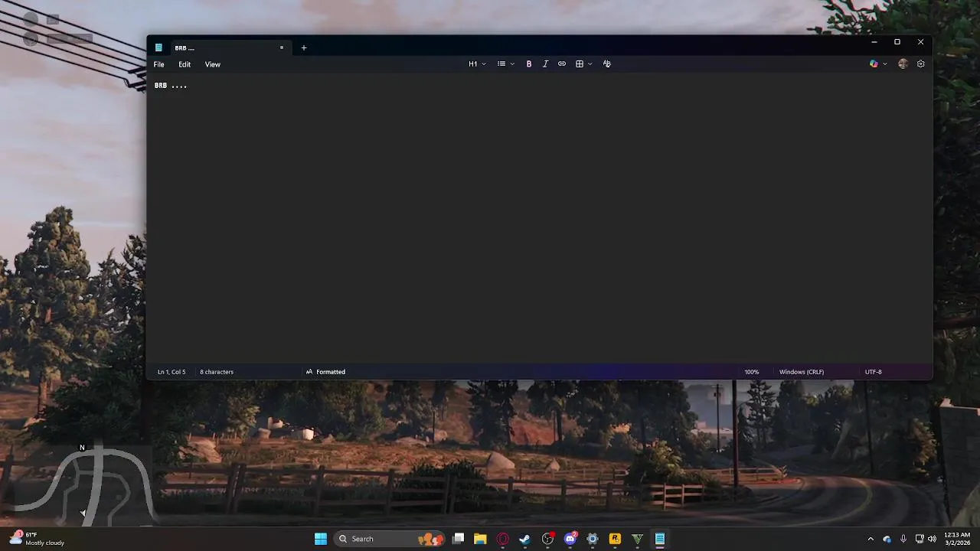This screenshot has width=980, height=551.
Task: Open Task View on the taskbar
Action: [458, 539]
